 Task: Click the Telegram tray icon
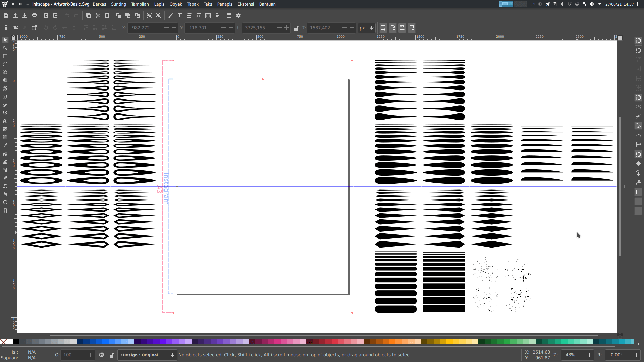tap(547, 4)
